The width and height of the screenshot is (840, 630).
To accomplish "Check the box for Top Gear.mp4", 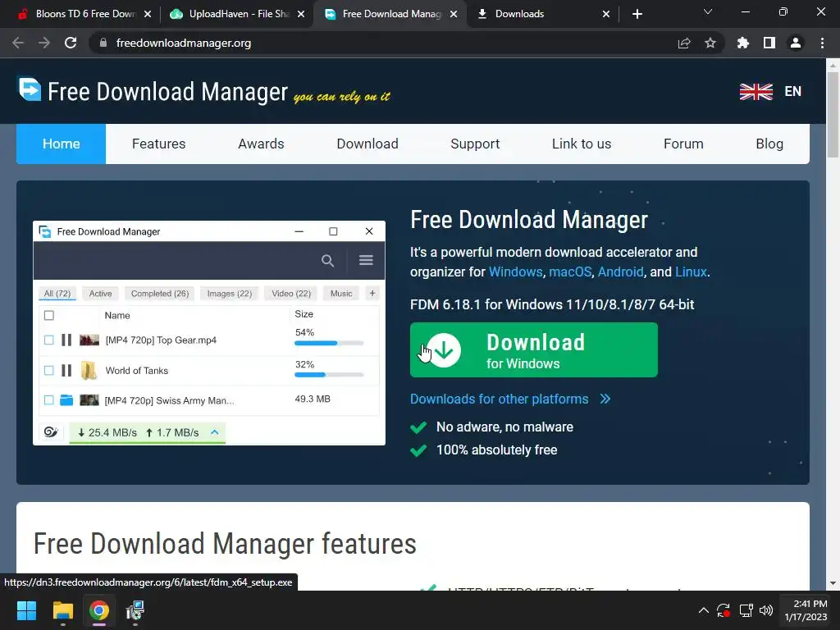I will pyautogui.click(x=48, y=340).
